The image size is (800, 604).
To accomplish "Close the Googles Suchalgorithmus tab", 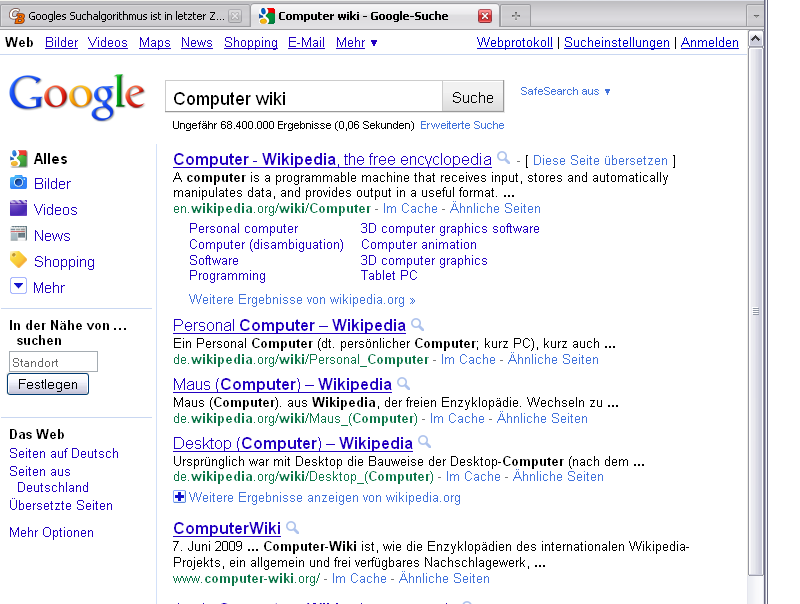I will 235,16.
